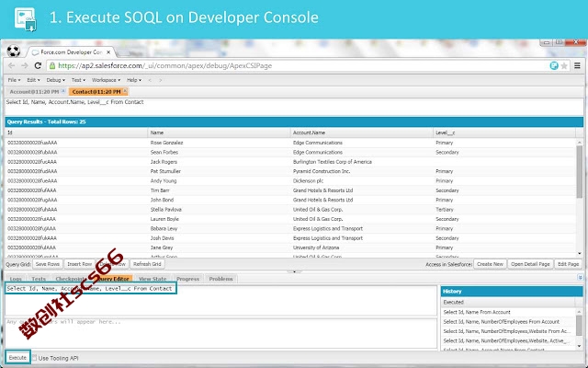Click the blue extension icon in address bar

[554, 65]
